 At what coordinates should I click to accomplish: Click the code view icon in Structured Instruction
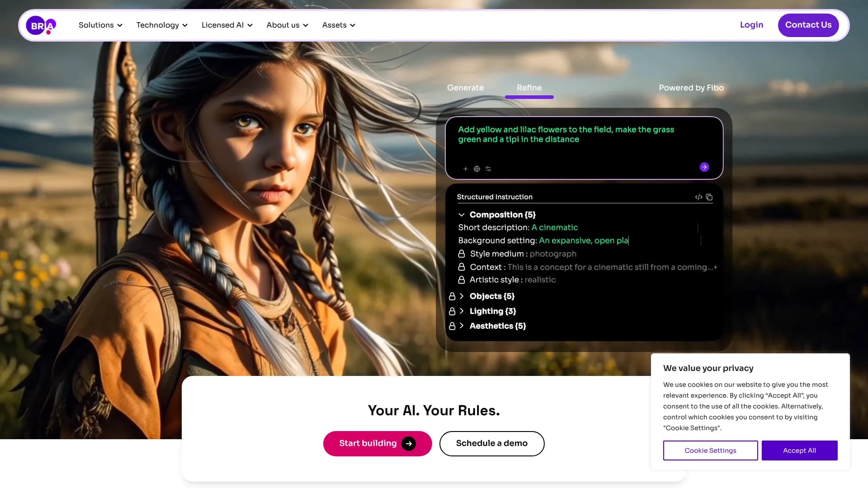click(698, 197)
